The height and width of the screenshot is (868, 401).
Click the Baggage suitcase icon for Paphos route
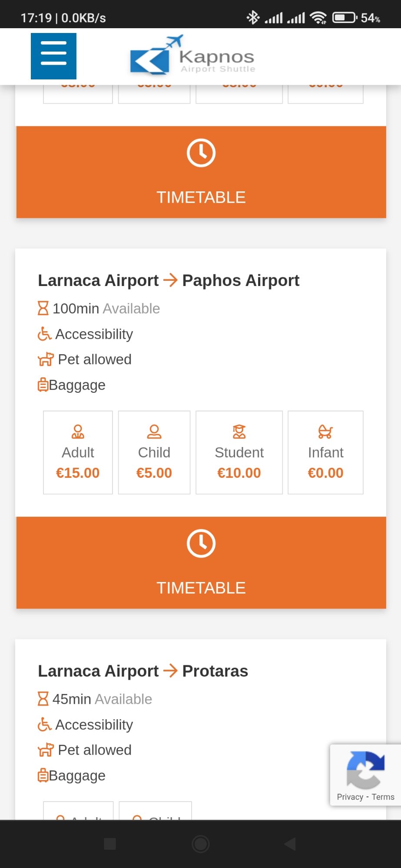click(x=43, y=385)
